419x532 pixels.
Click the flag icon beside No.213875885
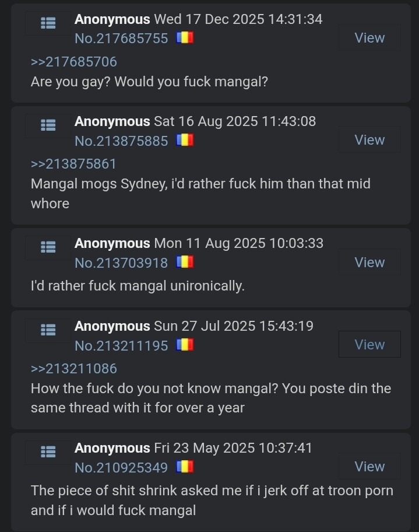tap(185, 140)
